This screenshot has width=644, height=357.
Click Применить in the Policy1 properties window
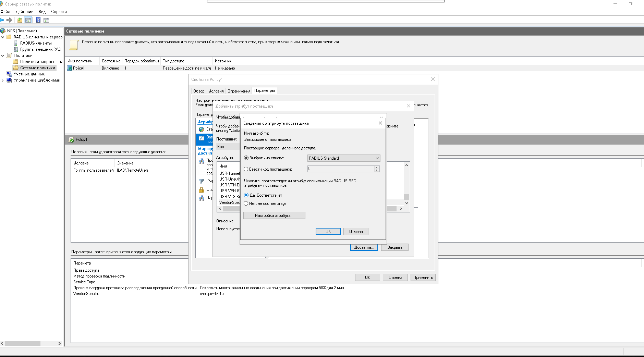click(x=423, y=278)
